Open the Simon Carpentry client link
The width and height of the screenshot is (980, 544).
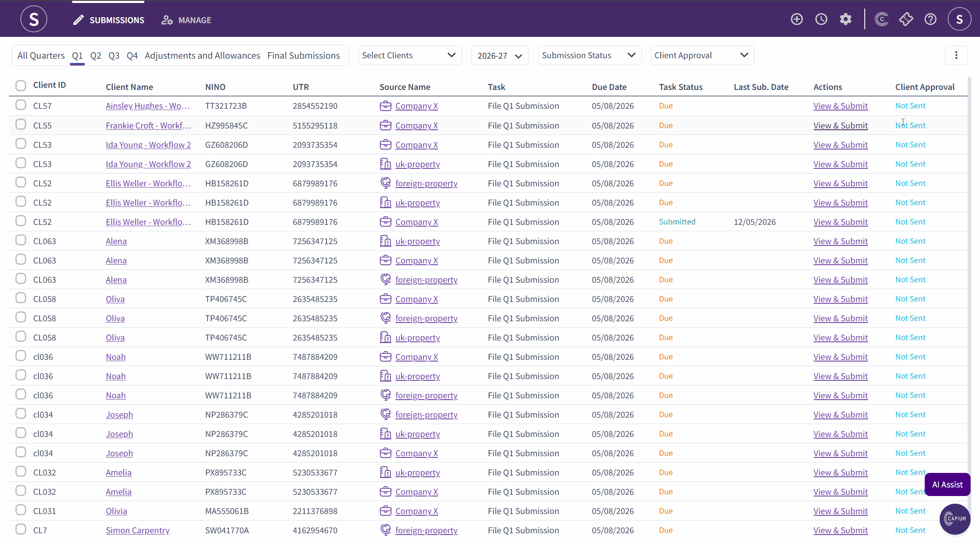[138, 530]
